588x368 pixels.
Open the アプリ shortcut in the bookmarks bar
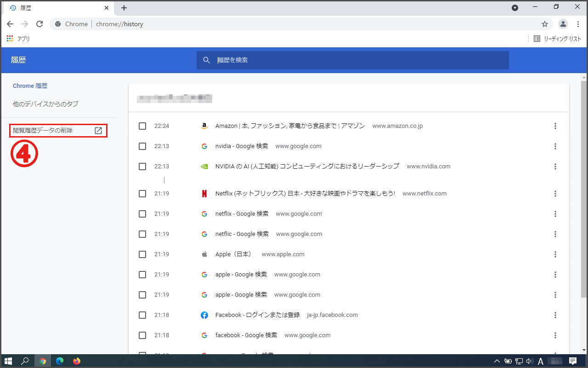tap(18, 39)
